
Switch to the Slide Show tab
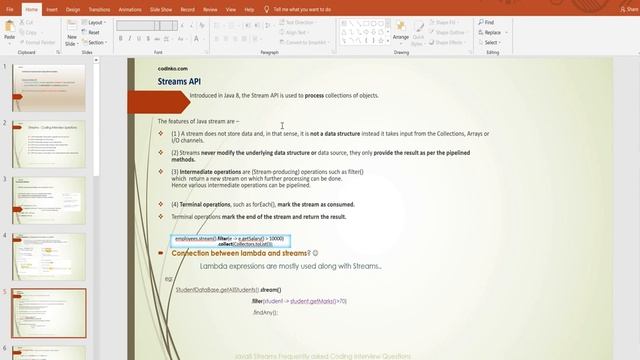click(x=161, y=9)
